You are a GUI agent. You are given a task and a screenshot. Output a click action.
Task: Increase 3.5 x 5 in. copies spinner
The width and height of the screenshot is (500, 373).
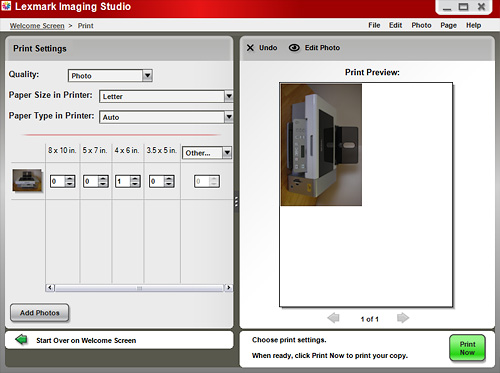(x=169, y=179)
